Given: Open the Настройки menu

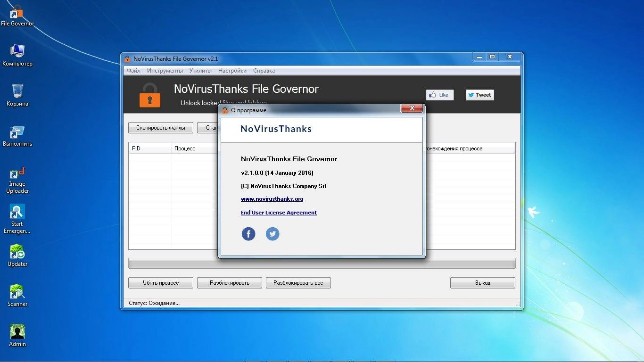Looking at the screenshot, I should click(232, 71).
